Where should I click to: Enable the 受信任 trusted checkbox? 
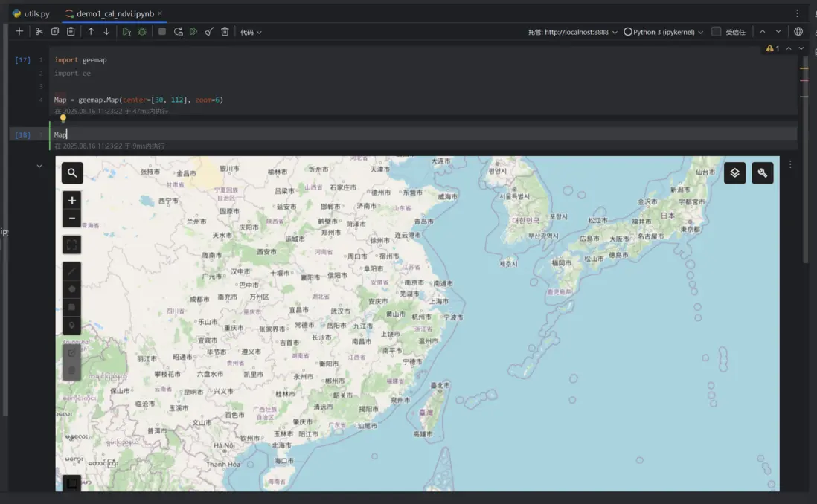pyautogui.click(x=716, y=32)
